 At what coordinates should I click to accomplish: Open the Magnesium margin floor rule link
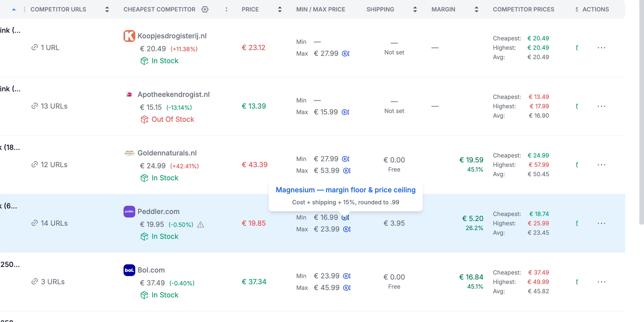click(345, 190)
